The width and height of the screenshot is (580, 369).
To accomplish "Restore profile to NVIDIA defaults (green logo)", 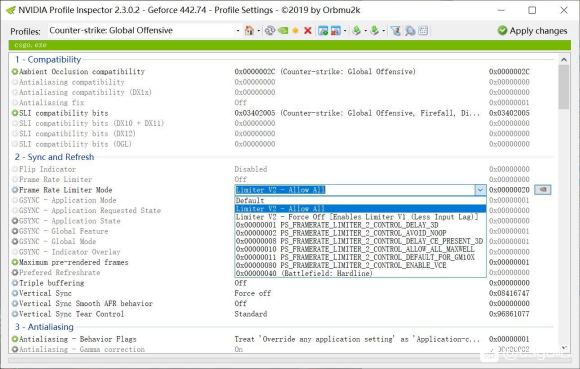I will coord(283,30).
